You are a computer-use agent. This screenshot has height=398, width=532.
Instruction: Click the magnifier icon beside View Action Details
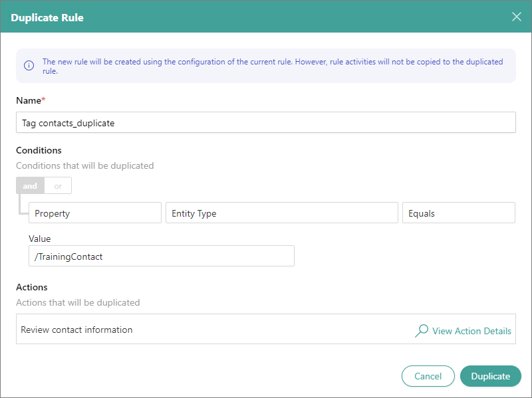[422, 330]
